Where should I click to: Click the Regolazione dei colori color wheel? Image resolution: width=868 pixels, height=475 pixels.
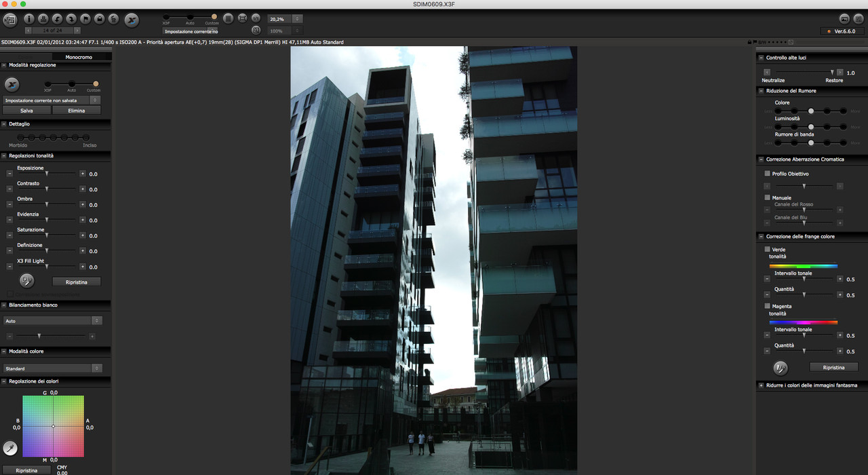click(x=54, y=426)
